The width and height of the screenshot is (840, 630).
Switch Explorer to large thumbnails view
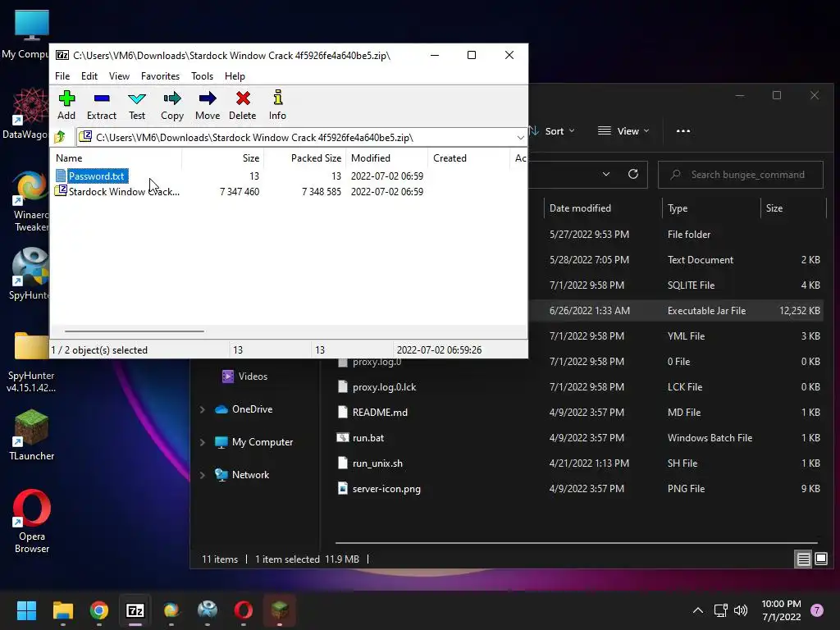821,559
